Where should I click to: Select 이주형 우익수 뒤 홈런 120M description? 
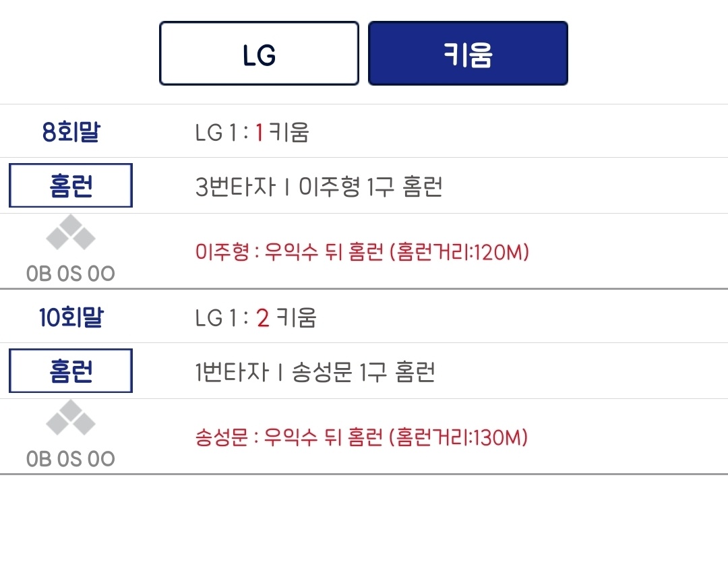pyautogui.click(x=362, y=253)
